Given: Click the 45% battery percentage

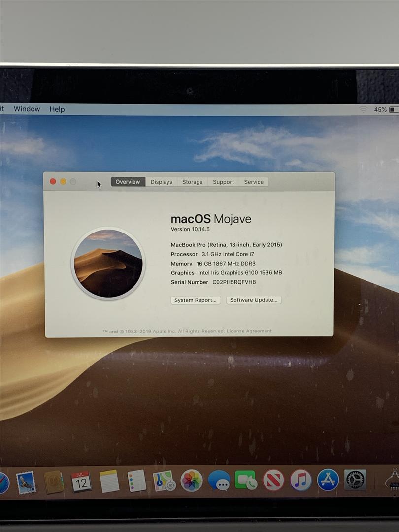Looking at the screenshot, I should [x=380, y=109].
